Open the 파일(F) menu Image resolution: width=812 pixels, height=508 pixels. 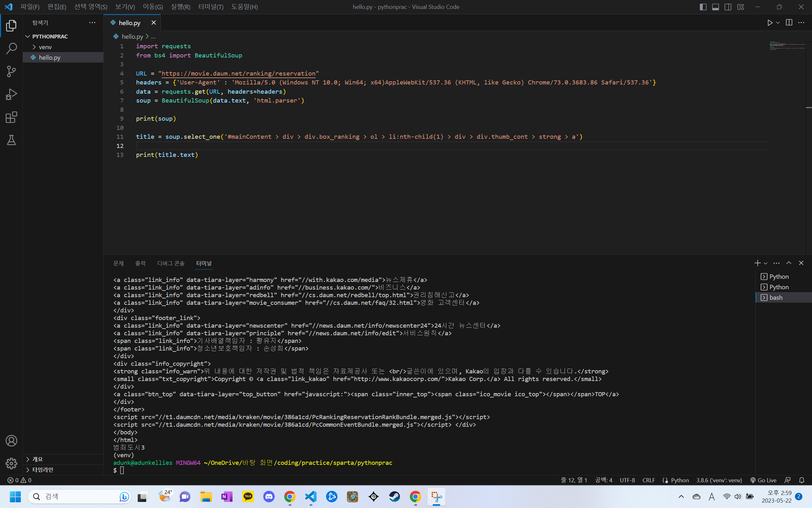30,7
